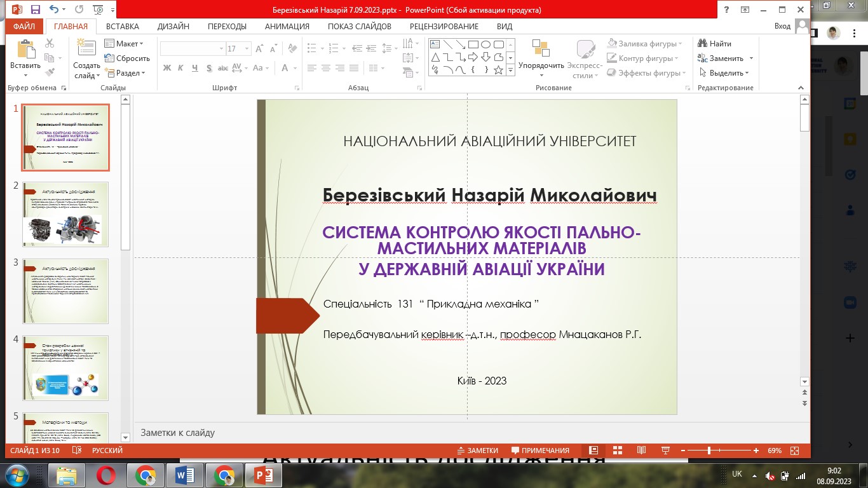Start slideshow from status bar icon
The height and width of the screenshot is (488, 868).
[665, 451]
